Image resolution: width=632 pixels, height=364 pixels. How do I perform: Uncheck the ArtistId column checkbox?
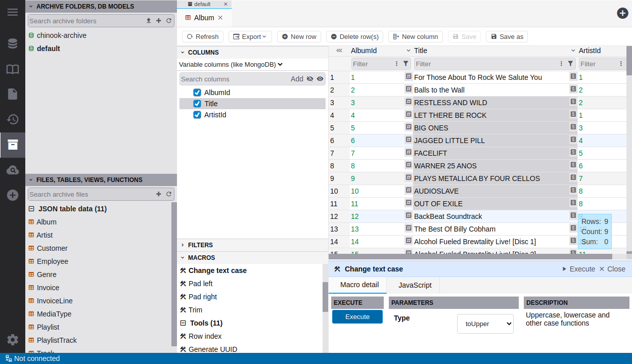(x=197, y=115)
